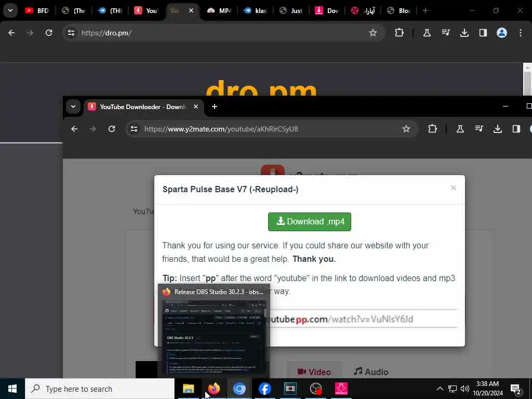Go back in the y2mate window
The height and width of the screenshot is (399, 532).
74,129
